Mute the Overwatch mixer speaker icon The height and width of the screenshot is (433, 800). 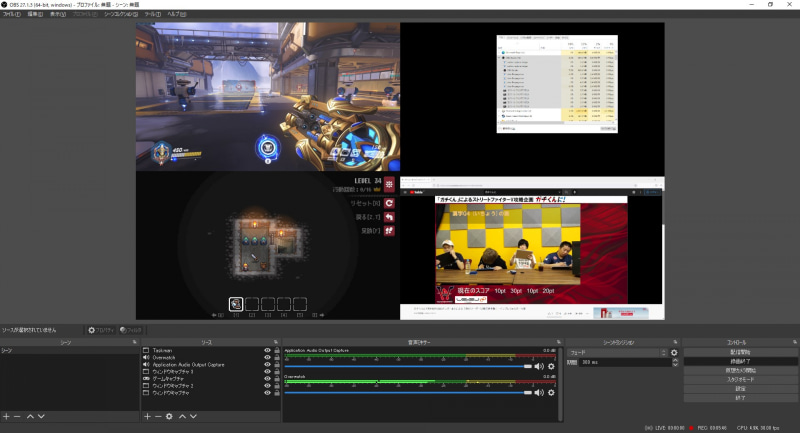539,392
